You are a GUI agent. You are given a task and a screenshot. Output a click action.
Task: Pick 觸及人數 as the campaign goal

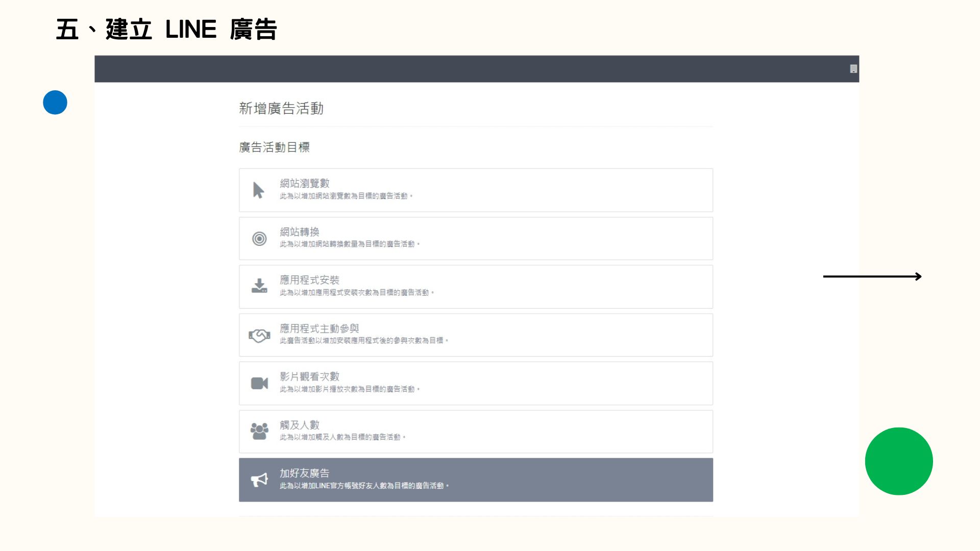click(300, 425)
